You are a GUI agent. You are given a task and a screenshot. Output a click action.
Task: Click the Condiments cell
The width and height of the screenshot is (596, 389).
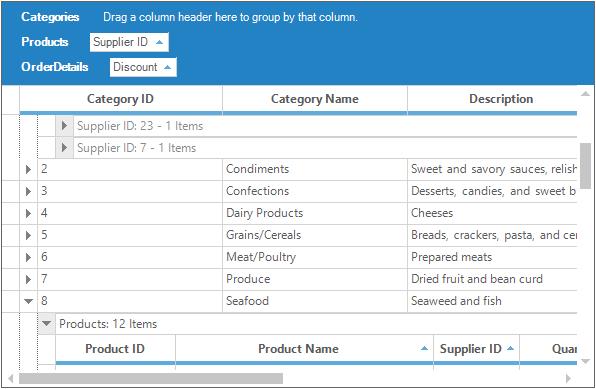pos(315,169)
